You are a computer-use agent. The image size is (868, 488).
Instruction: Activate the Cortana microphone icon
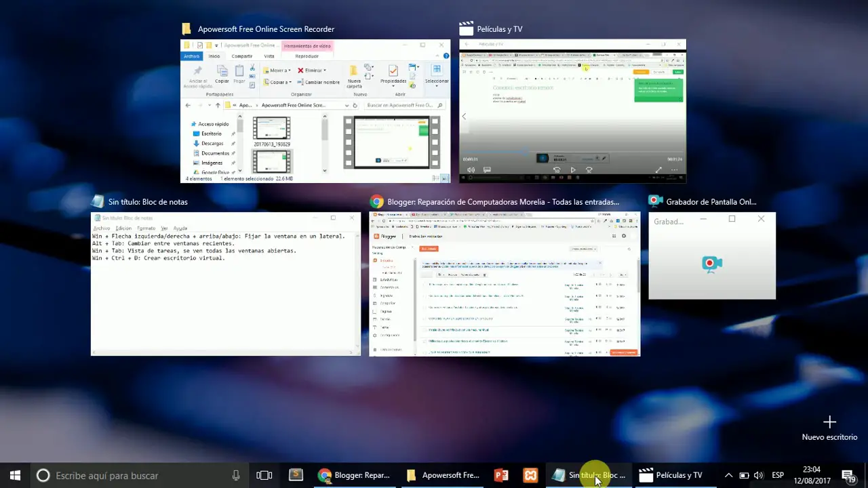pos(236,475)
